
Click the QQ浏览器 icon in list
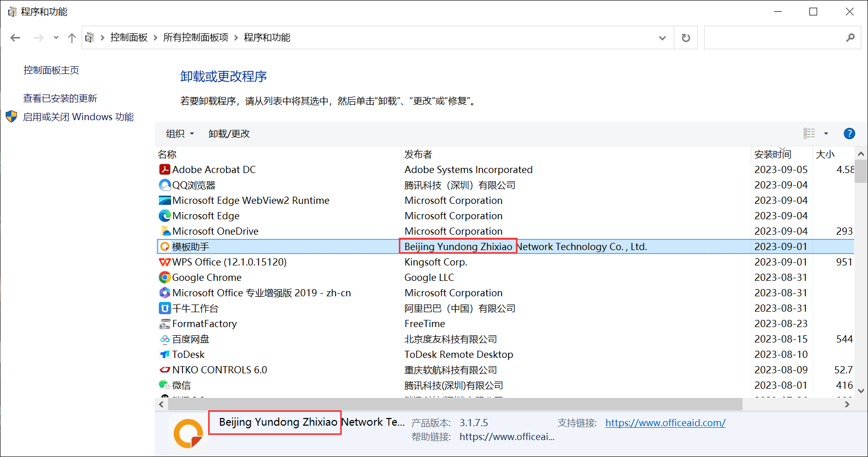(x=164, y=185)
